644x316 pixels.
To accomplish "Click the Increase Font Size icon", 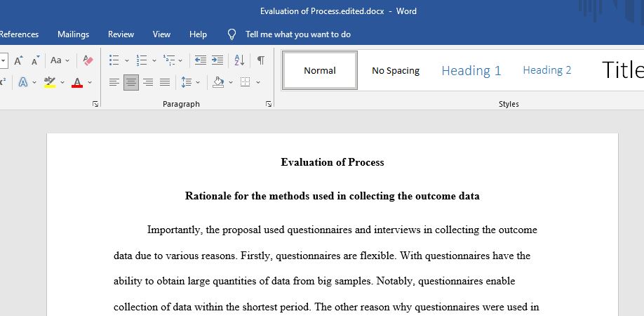I will tap(18, 61).
